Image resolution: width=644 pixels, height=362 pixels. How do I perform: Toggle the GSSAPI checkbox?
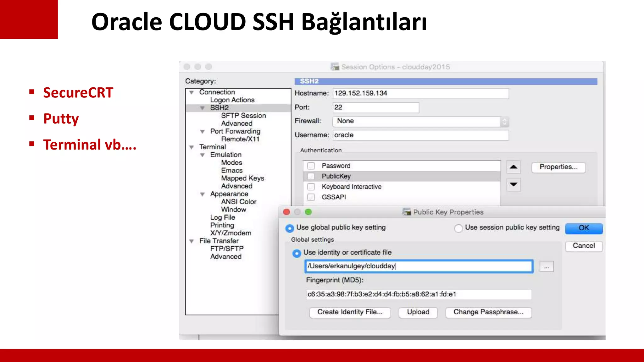[x=311, y=197]
